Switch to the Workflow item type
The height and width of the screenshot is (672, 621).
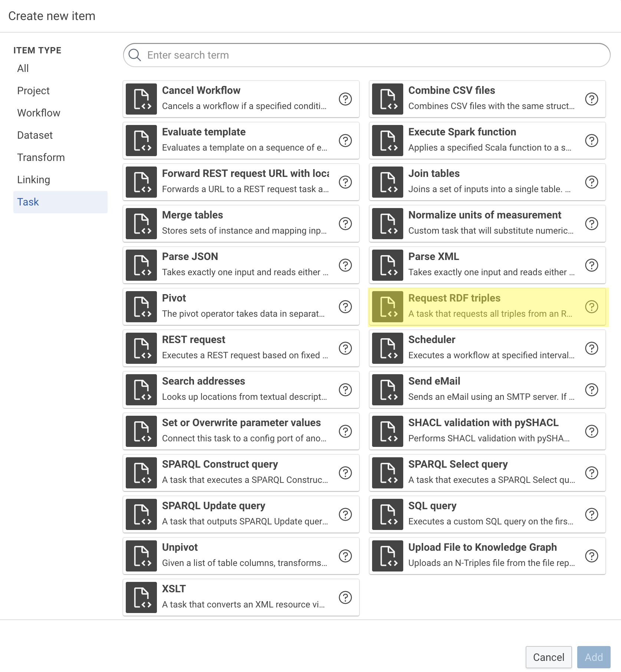tap(39, 113)
